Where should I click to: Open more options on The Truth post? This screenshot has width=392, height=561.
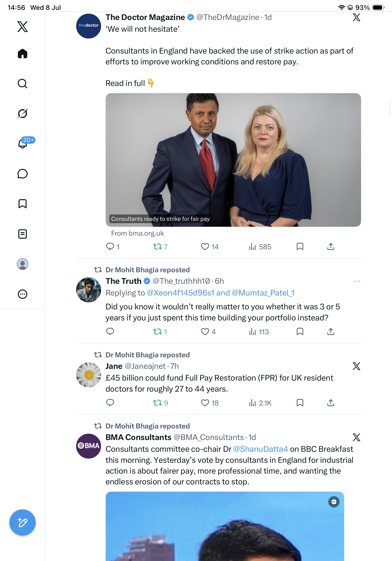(357, 281)
